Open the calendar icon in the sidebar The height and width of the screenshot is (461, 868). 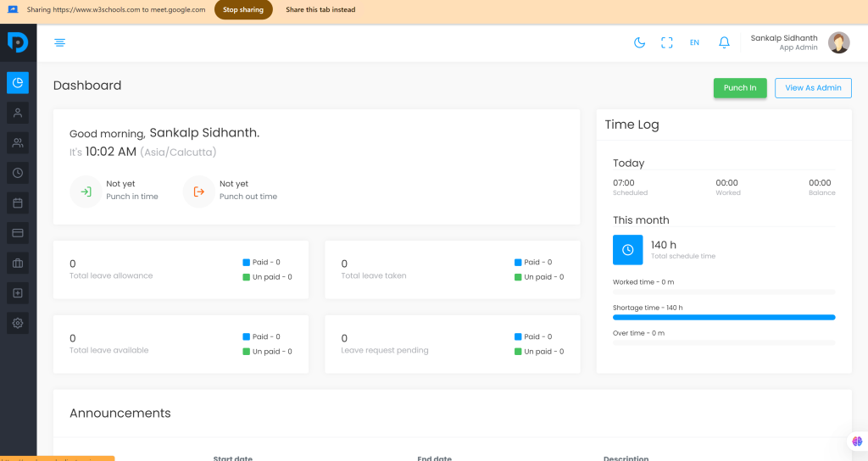(x=18, y=203)
